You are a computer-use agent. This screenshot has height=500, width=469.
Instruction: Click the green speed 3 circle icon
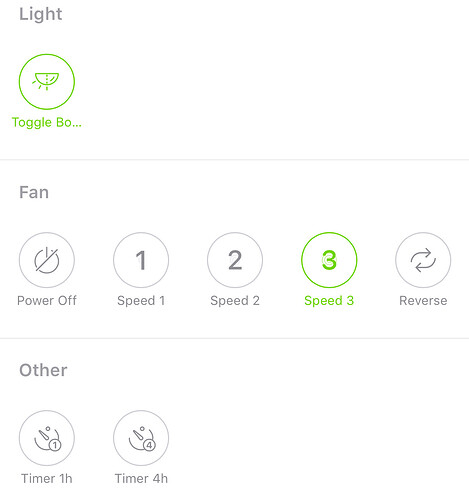329,260
